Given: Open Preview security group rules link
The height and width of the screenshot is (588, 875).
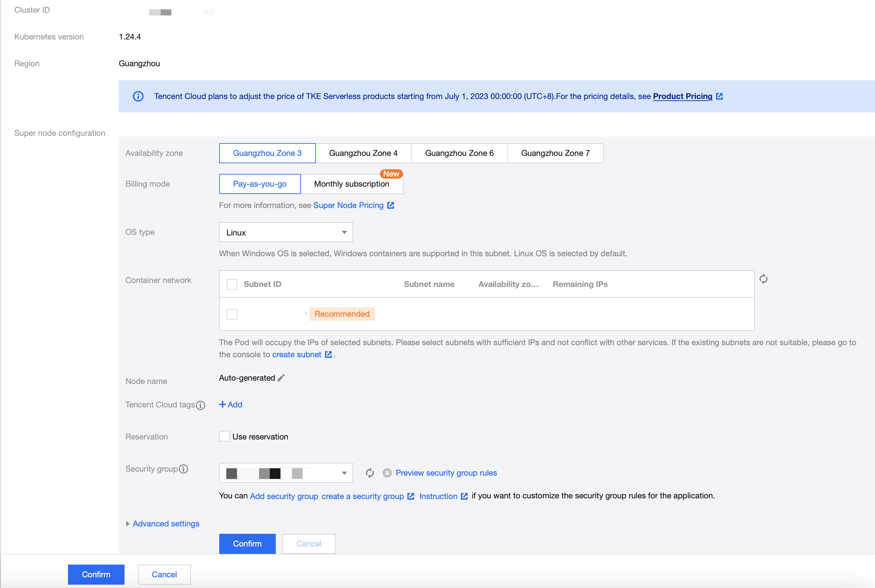Looking at the screenshot, I should (446, 473).
